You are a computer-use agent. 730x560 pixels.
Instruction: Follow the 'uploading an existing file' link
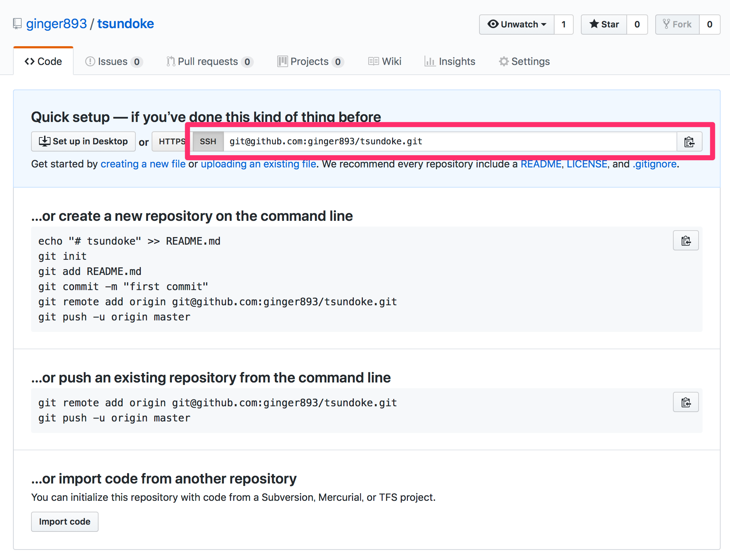(x=258, y=164)
